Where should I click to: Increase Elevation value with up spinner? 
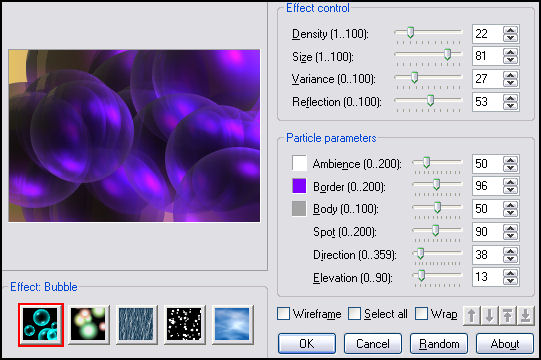pos(510,273)
